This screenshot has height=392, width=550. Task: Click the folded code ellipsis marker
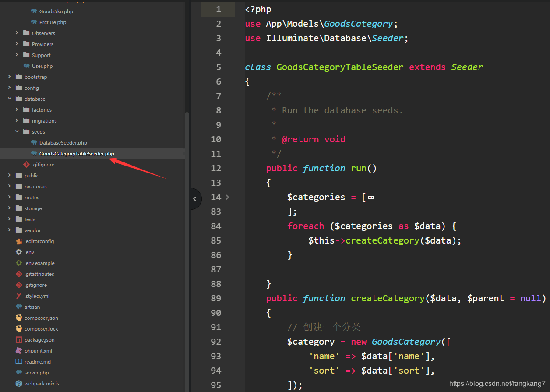371,198
